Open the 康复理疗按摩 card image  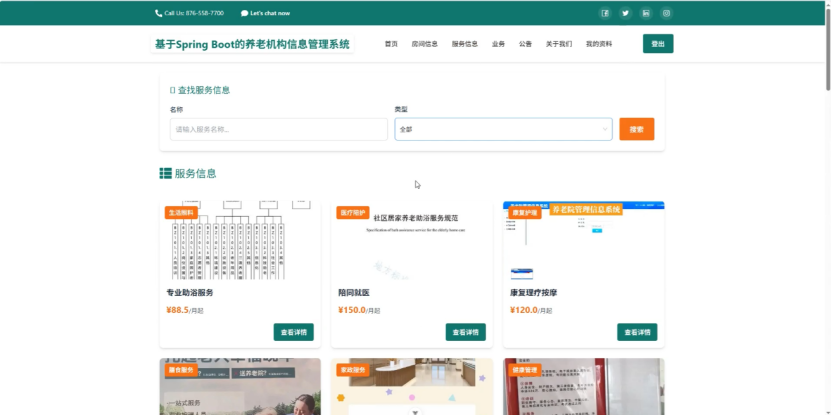pyautogui.click(x=584, y=241)
